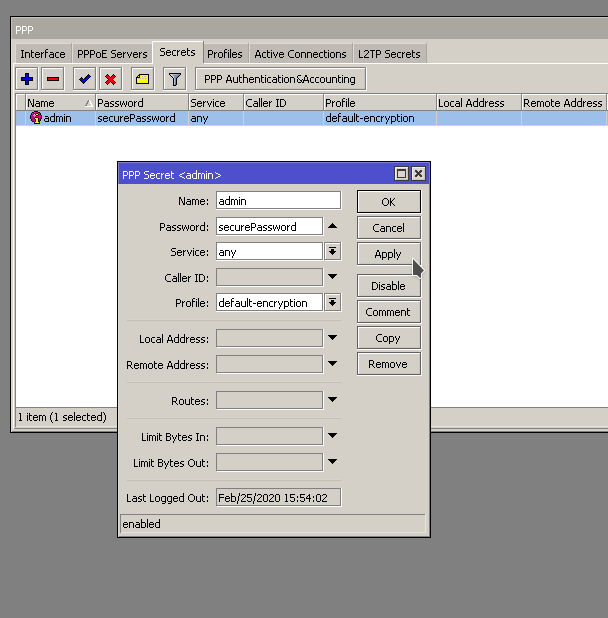Open the L2TP Secrets tab

tap(389, 54)
